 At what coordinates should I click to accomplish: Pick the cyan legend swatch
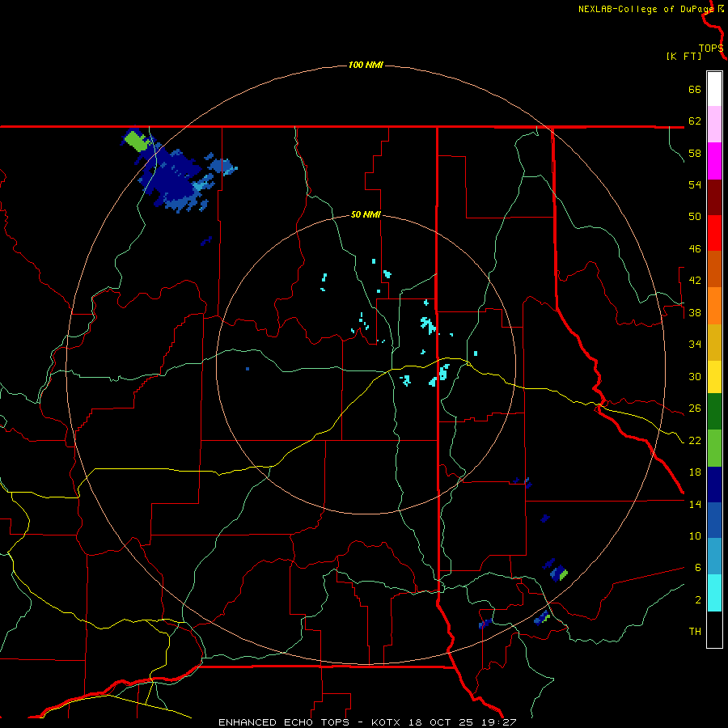pyautogui.click(x=714, y=593)
